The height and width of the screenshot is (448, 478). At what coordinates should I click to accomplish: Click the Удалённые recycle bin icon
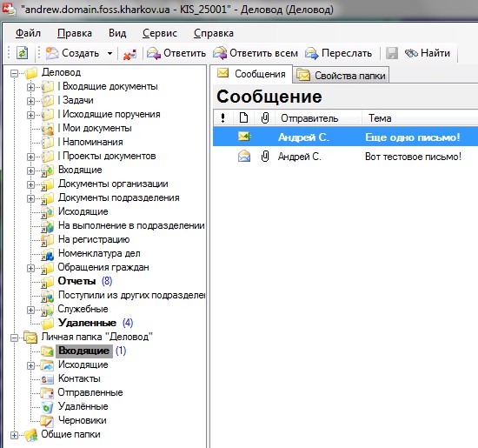pos(48,407)
